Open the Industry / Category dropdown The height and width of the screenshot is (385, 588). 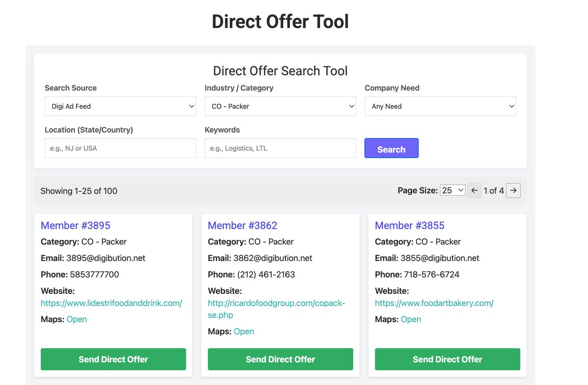pos(280,106)
